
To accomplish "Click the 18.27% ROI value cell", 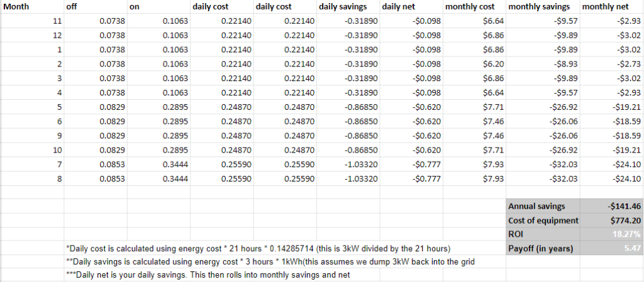I will click(x=611, y=234).
